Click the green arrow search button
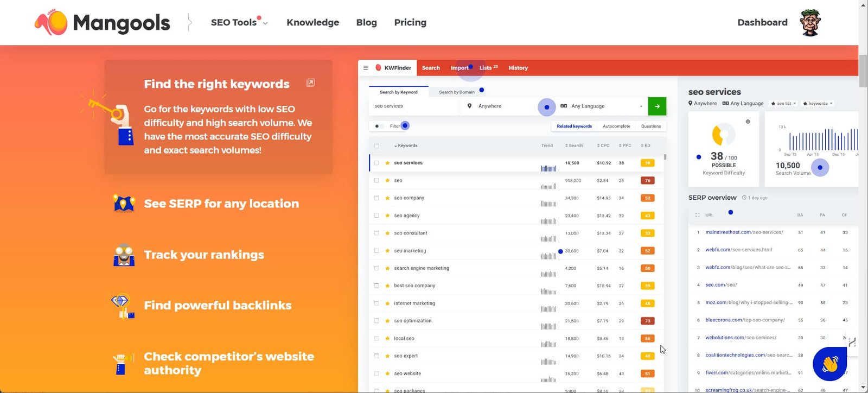The width and height of the screenshot is (868, 393). tap(657, 106)
